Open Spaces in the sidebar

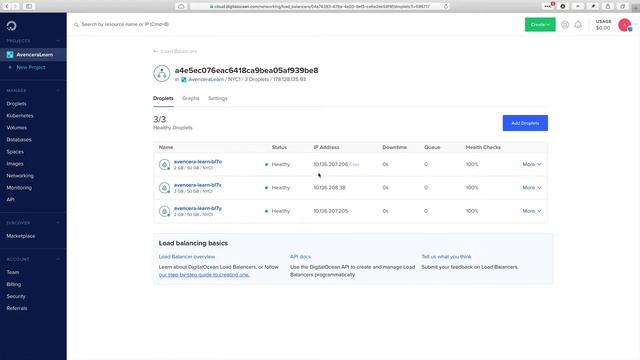(x=15, y=151)
